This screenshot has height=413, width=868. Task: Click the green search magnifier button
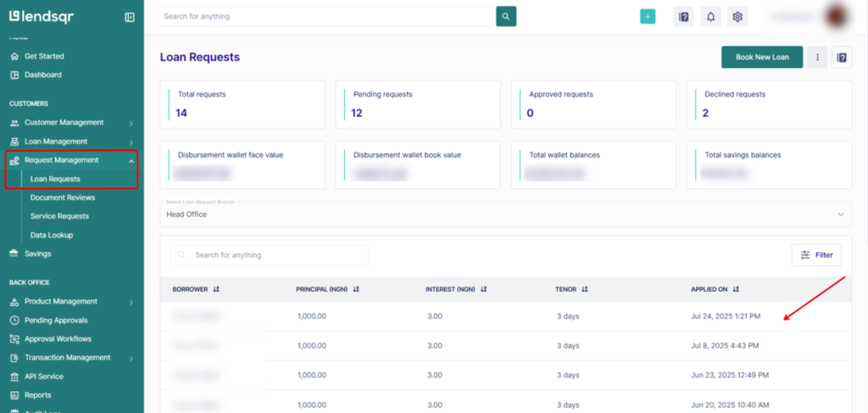click(506, 16)
